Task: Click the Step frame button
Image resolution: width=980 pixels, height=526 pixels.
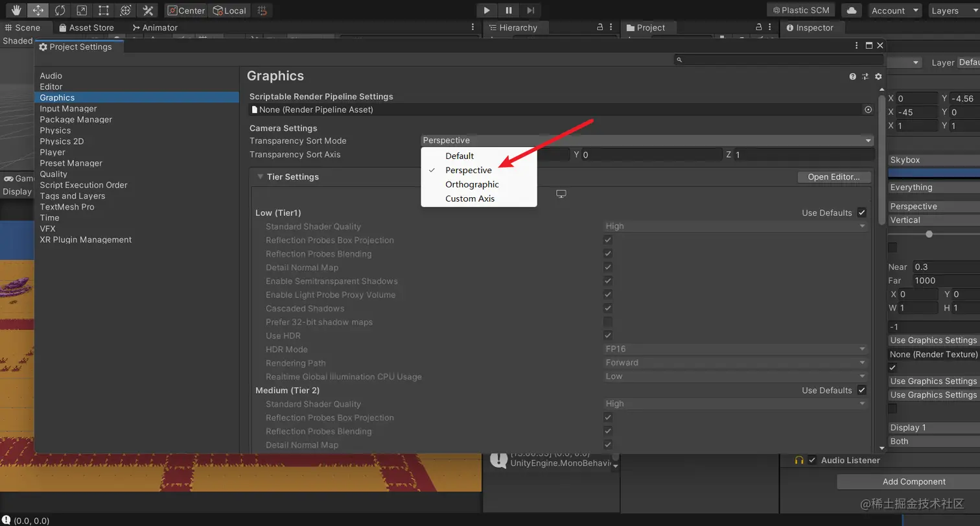Action: pyautogui.click(x=530, y=10)
